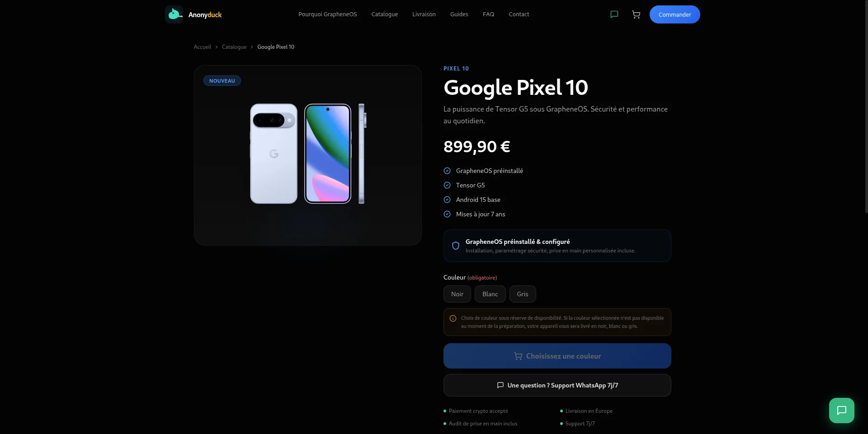868x434 pixels.
Task: Click the Pixel 10 product image
Action: pos(308,154)
